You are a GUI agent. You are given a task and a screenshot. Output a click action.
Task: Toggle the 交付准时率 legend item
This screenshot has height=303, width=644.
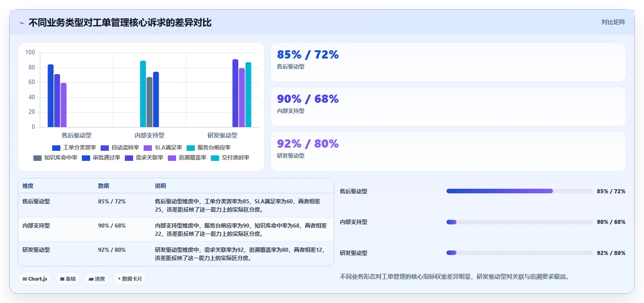coord(230,158)
